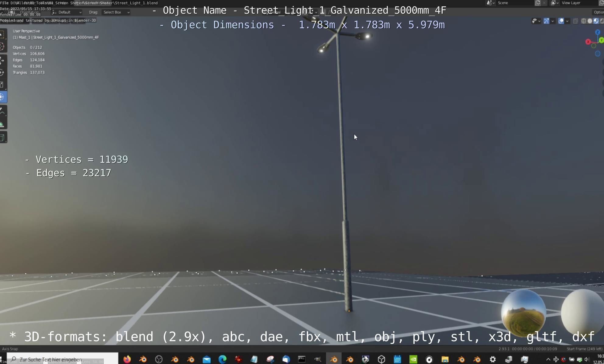Show hidden system tray icons

548,359
